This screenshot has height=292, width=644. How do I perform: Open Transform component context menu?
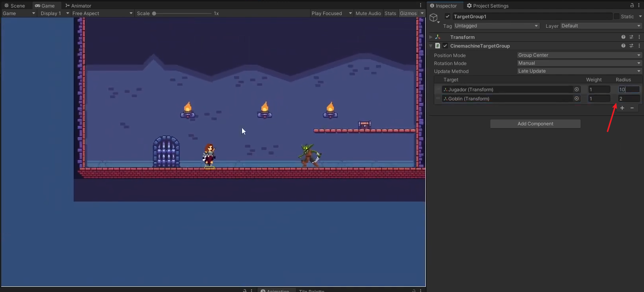[x=639, y=37]
